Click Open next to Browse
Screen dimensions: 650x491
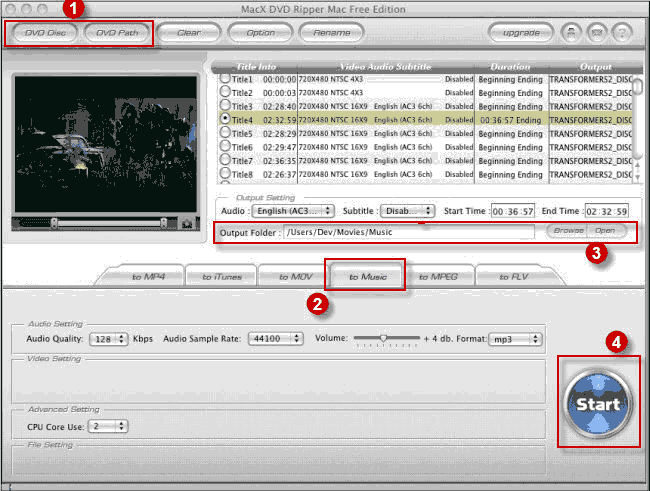click(605, 231)
